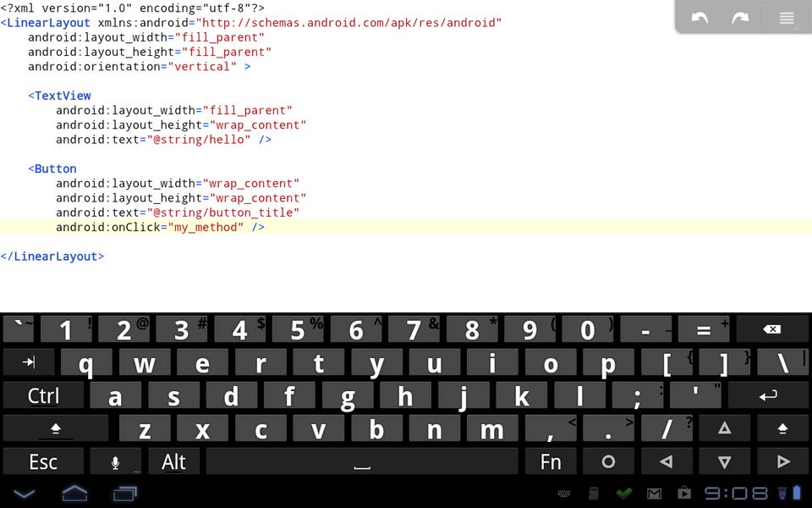The width and height of the screenshot is (812, 508).
Task: Tap the apostrophe/quote key
Action: (695, 396)
